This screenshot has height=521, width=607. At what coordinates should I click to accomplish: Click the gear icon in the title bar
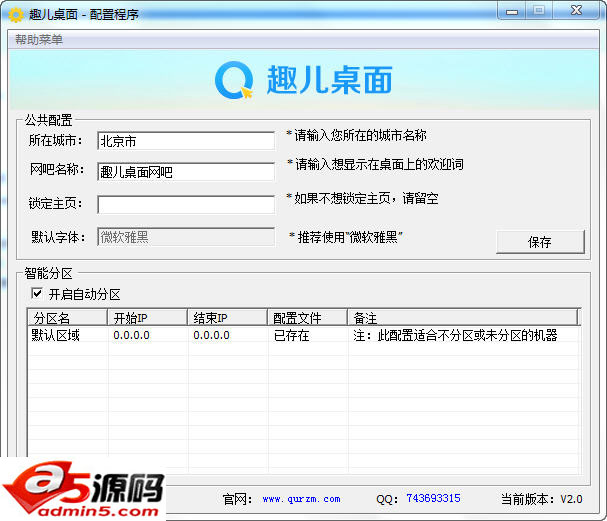16,15
